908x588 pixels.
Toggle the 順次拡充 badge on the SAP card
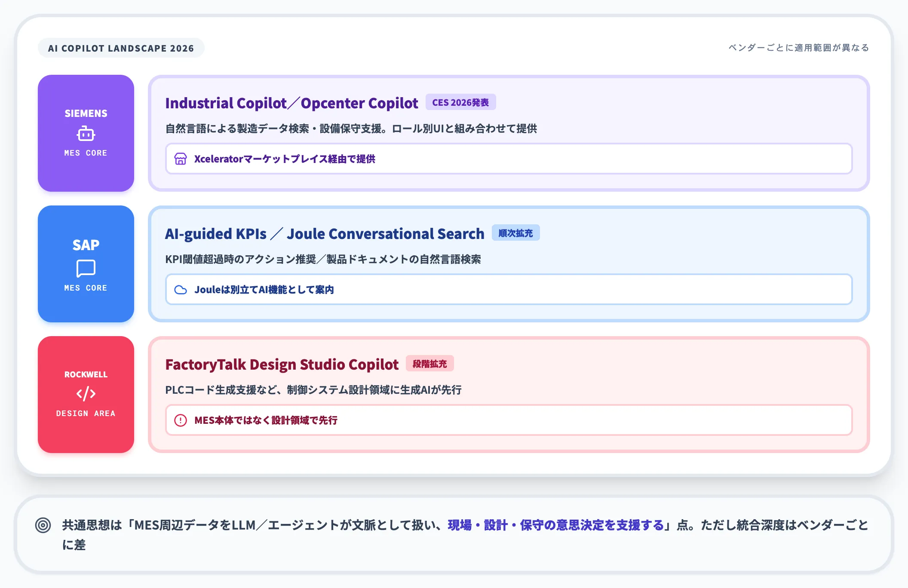516,233
